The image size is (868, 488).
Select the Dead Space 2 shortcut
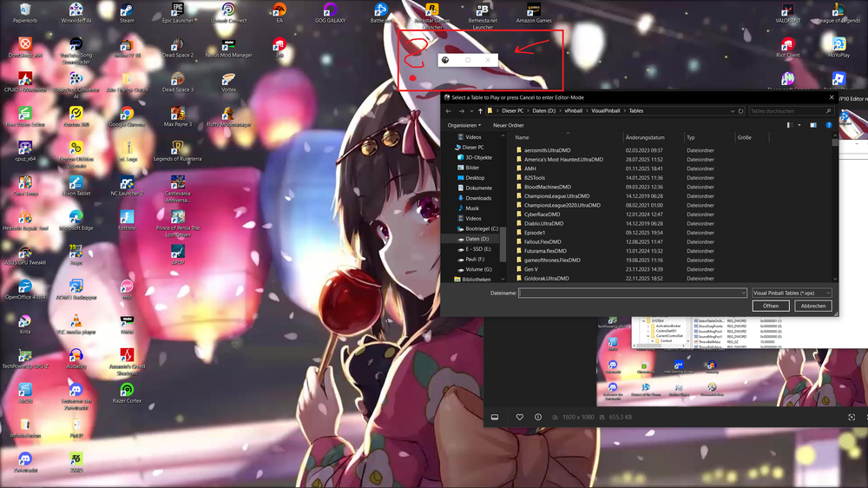[x=178, y=48]
